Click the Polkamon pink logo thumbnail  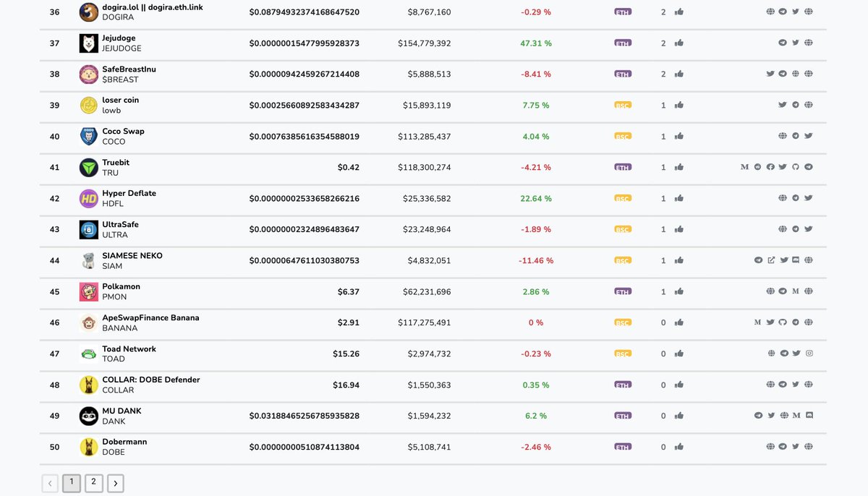[x=88, y=292]
